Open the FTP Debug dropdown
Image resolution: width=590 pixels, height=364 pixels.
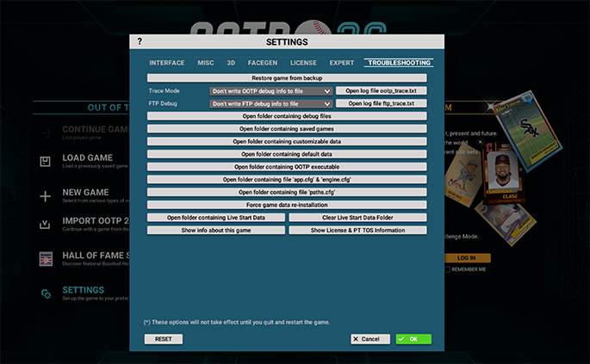(x=271, y=104)
